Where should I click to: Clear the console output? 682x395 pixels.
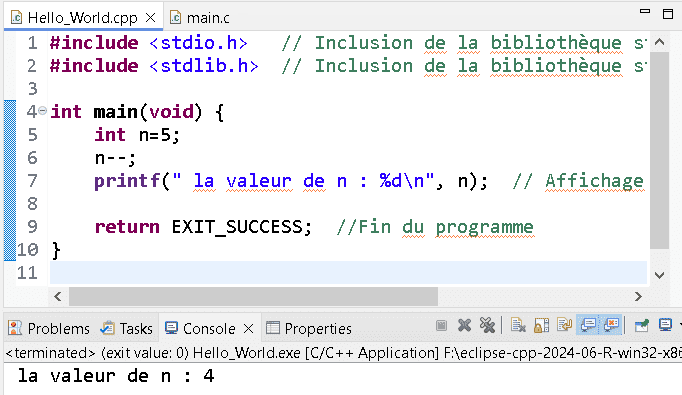coord(518,325)
